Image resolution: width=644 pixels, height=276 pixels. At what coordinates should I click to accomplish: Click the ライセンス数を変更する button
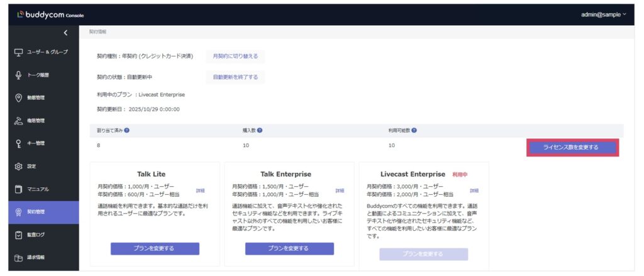click(x=572, y=147)
